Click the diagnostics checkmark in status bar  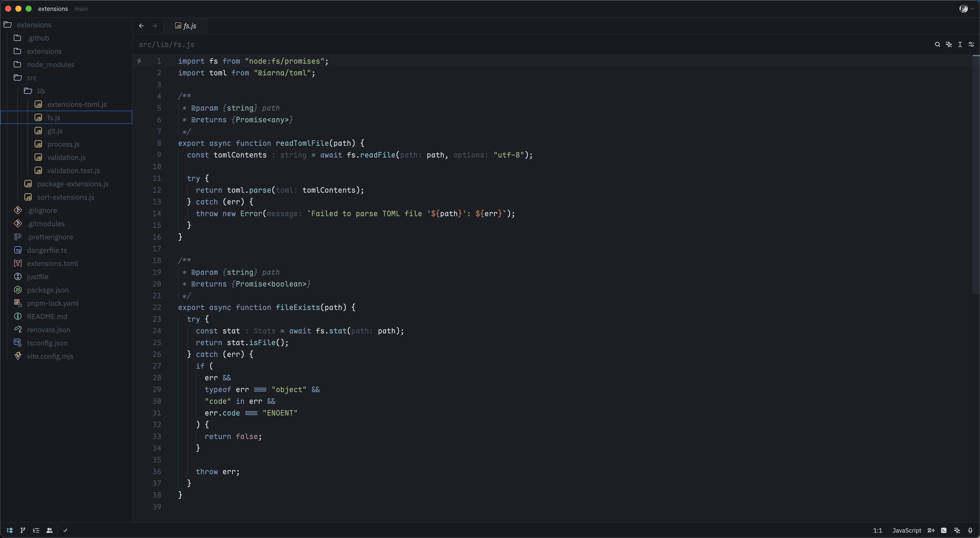click(x=65, y=530)
